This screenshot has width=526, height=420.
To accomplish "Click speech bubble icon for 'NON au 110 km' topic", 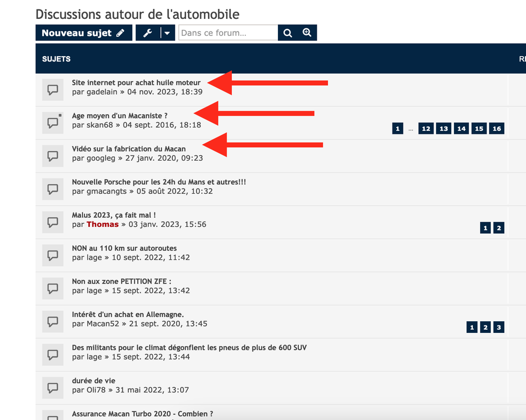I will tap(53, 256).
